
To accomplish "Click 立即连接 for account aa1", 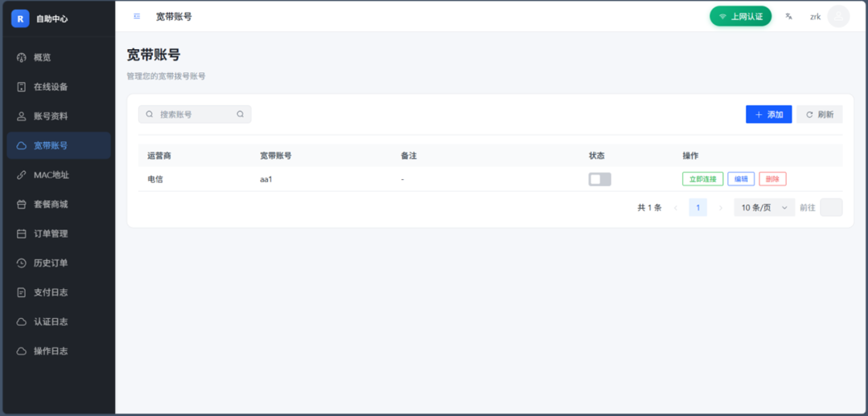I will coord(702,179).
